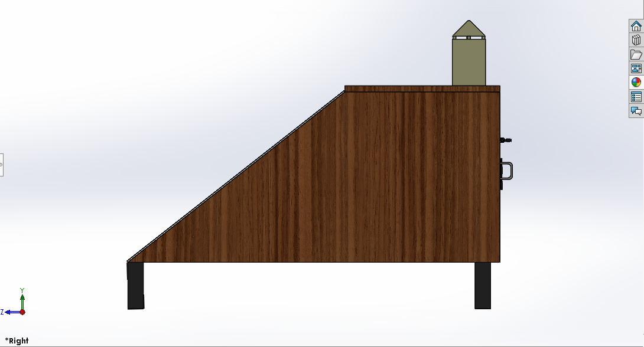The height and width of the screenshot is (347, 644).
Task: Open the File Explorer folder tab
Action: pyautogui.click(x=636, y=54)
